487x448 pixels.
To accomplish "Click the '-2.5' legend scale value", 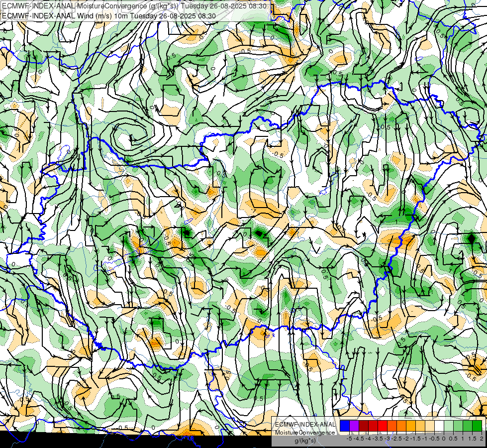I will pos(396,439).
